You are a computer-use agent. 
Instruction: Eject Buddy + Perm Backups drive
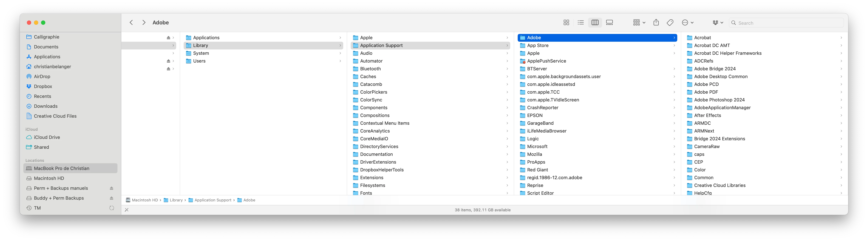coord(111,198)
